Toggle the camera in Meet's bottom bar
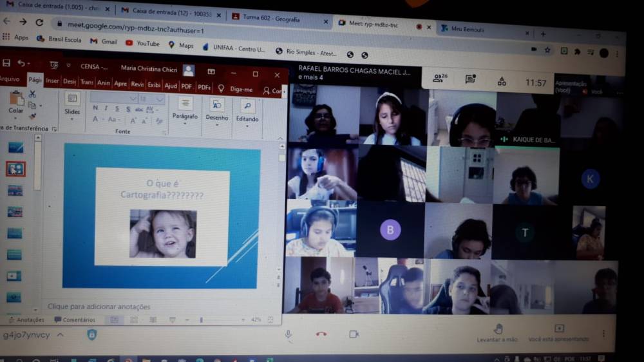The image size is (644, 362). (x=354, y=334)
